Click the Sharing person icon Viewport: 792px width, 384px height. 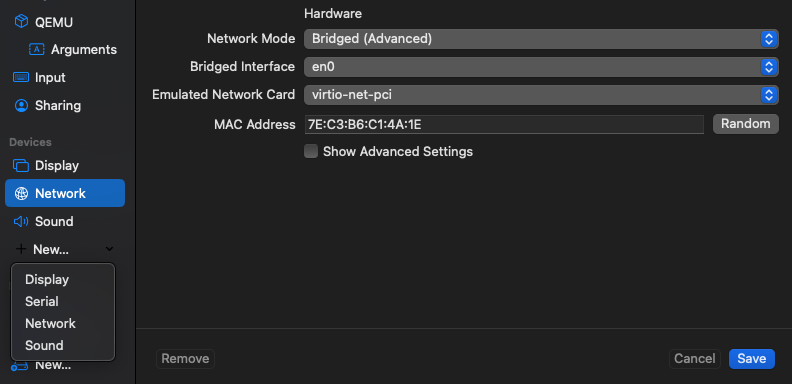21,105
